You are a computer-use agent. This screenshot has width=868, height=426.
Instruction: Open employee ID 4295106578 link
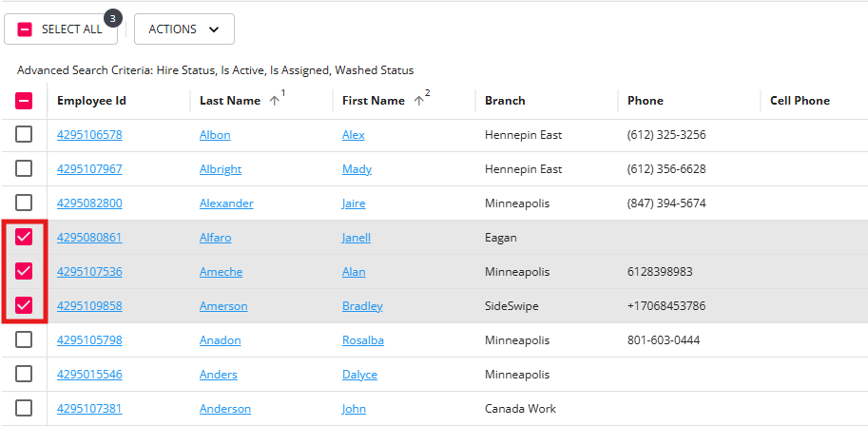(x=89, y=135)
